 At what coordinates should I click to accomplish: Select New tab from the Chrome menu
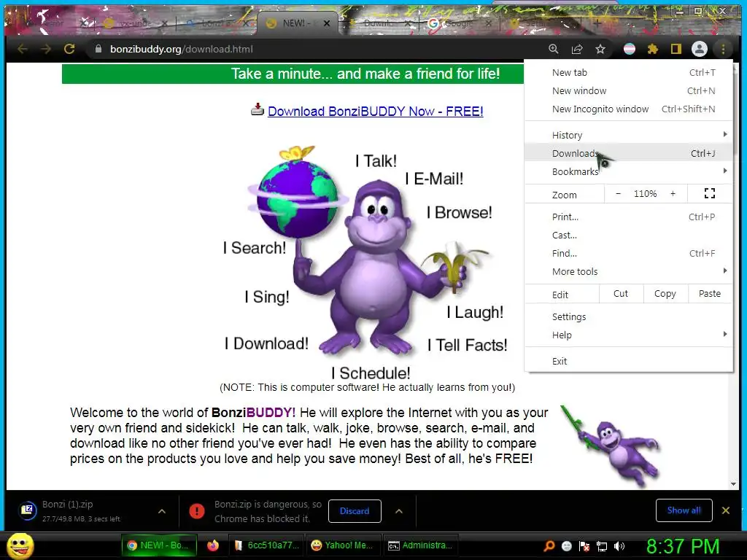(628, 72)
